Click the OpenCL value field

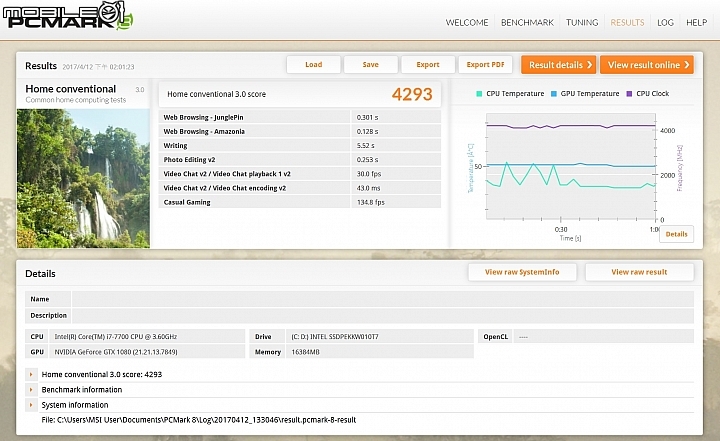[x=603, y=337]
